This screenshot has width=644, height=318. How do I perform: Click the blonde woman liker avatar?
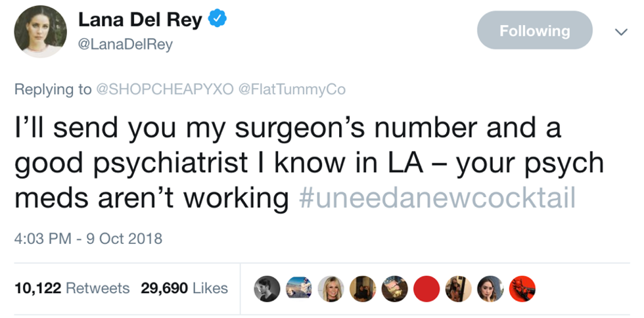click(331, 288)
